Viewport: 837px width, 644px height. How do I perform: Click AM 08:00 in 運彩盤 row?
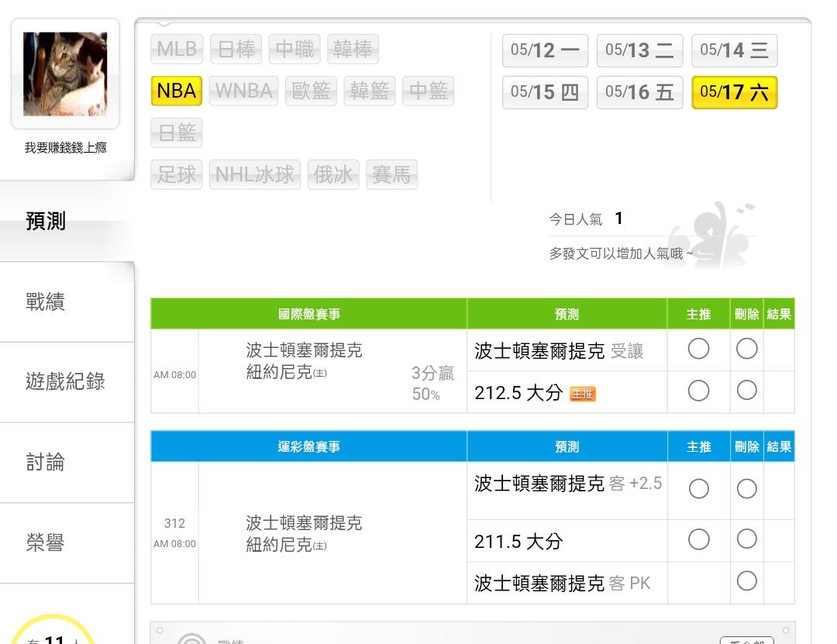click(x=174, y=543)
